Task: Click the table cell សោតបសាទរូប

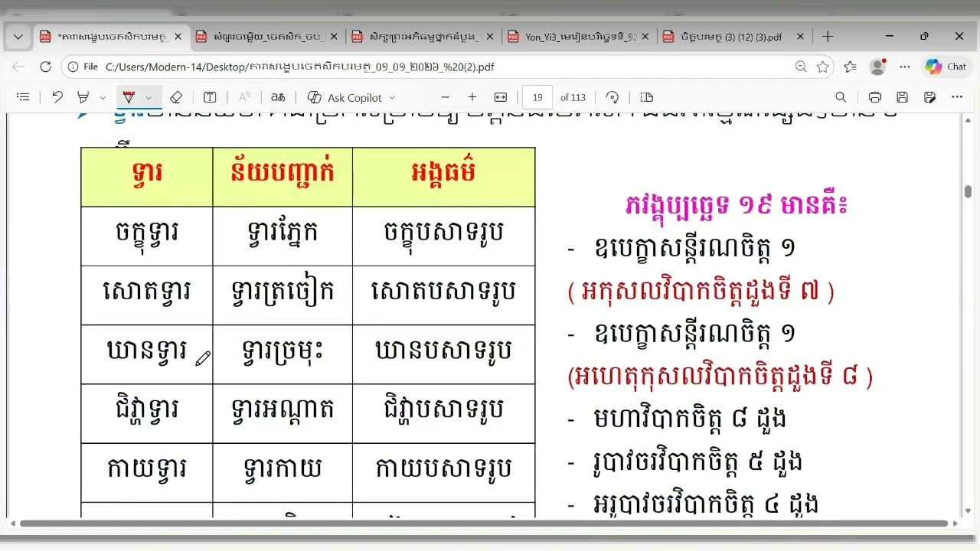Action: [x=443, y=295]
